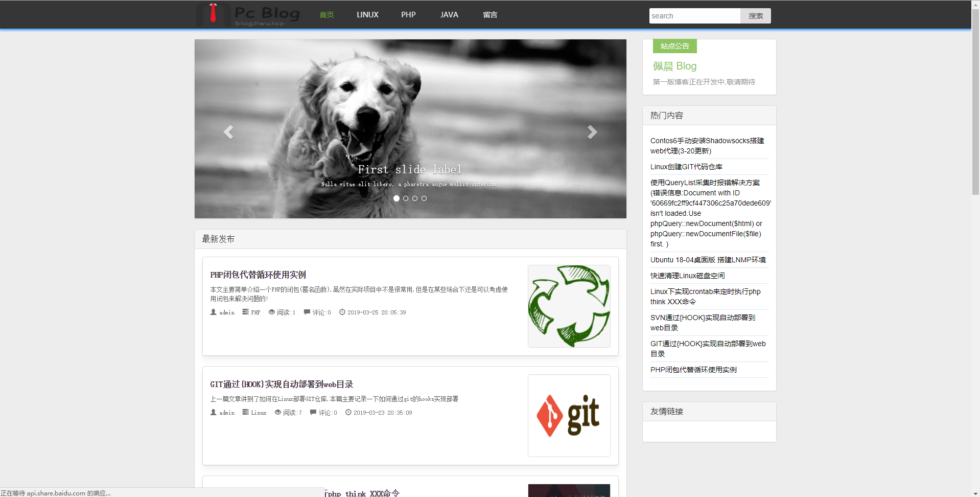Image resolution: width=980 pixels, height=497 pixels.
Task: Click the 2019-03-23 20:35:09 timestamp
Action: coord(383,413)
